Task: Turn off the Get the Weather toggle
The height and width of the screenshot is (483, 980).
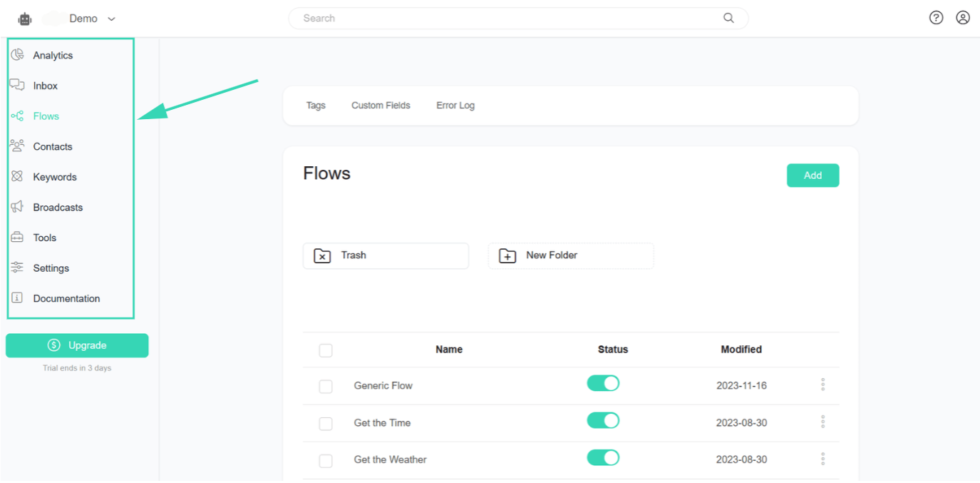Action: (603, 458)
